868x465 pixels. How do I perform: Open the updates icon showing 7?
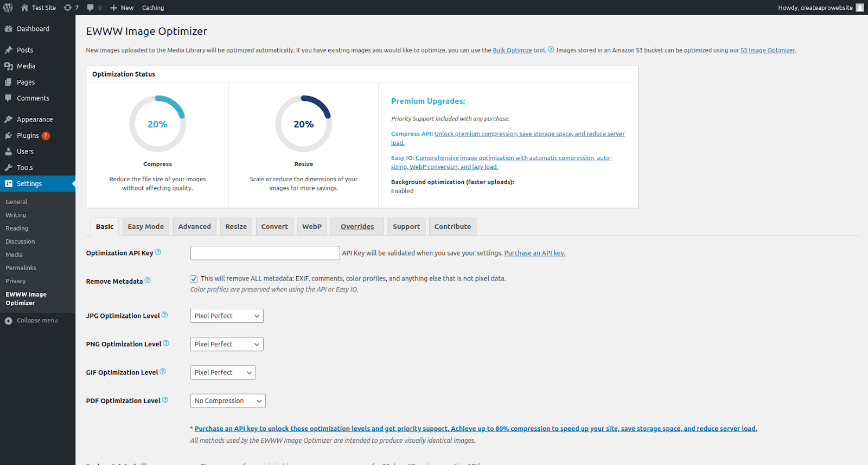click(x=68, y=8)
